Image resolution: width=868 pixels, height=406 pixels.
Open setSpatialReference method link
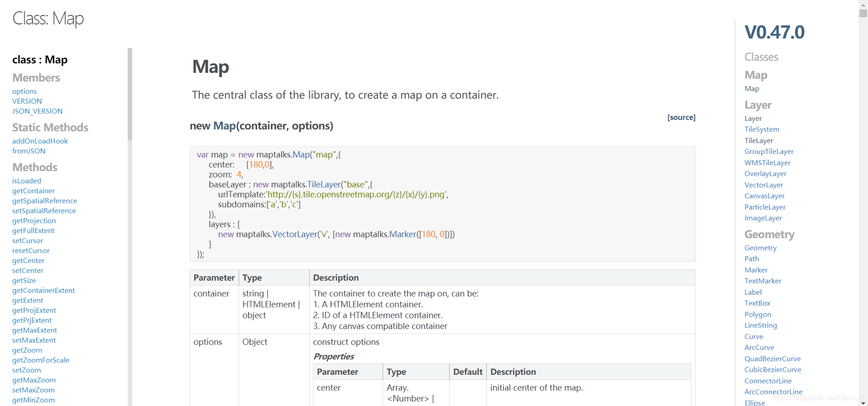pyautogui.click(x=44, y=211)
